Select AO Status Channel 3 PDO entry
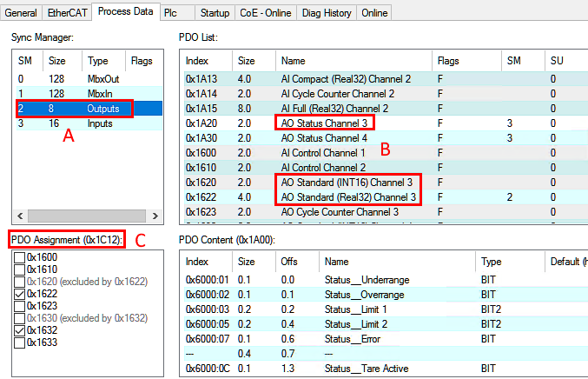588x379 pixels. point(325,123)
